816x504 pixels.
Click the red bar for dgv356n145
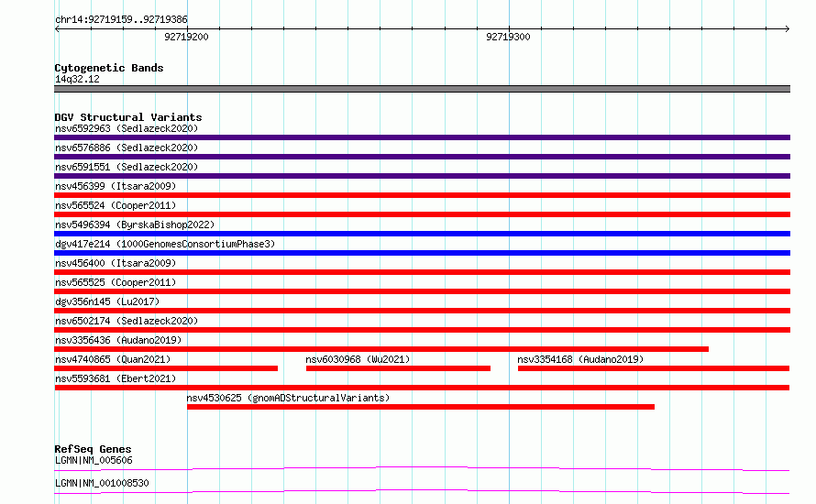[x=422, y=311]
